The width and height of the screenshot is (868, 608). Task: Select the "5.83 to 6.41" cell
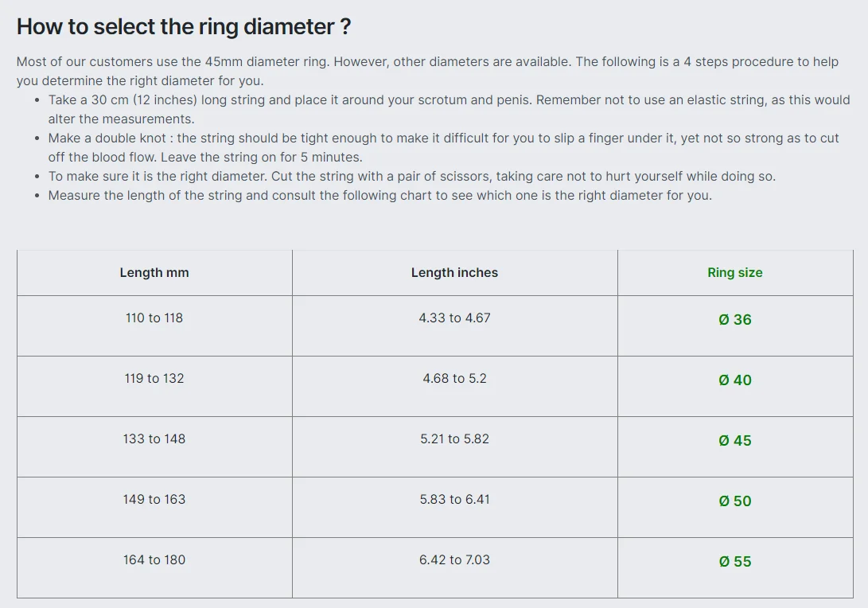(x=454, y=499)
